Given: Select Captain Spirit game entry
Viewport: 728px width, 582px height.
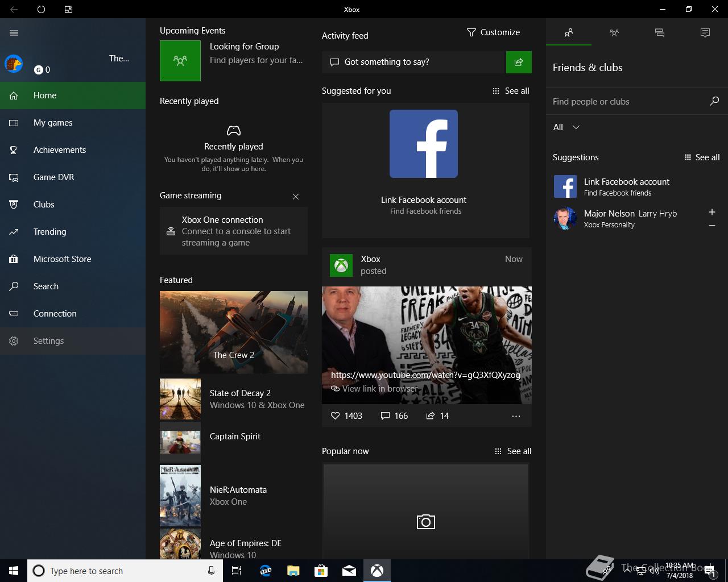Looking at the screenshot, I should pos(234,442).
